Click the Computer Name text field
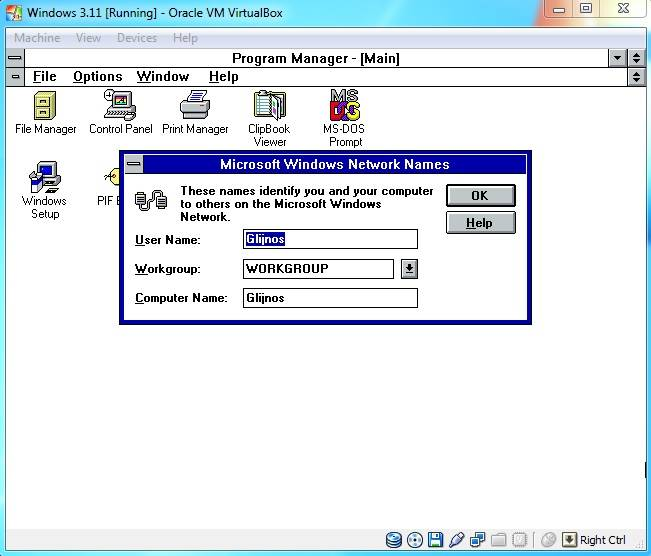Image resolution: width=651 pixels, height=556 pixels. (330, 298)
